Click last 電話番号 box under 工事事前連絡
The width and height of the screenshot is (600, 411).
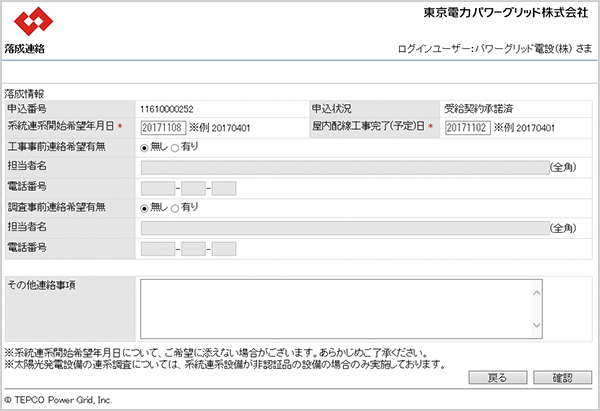click(x=224, y=188)
